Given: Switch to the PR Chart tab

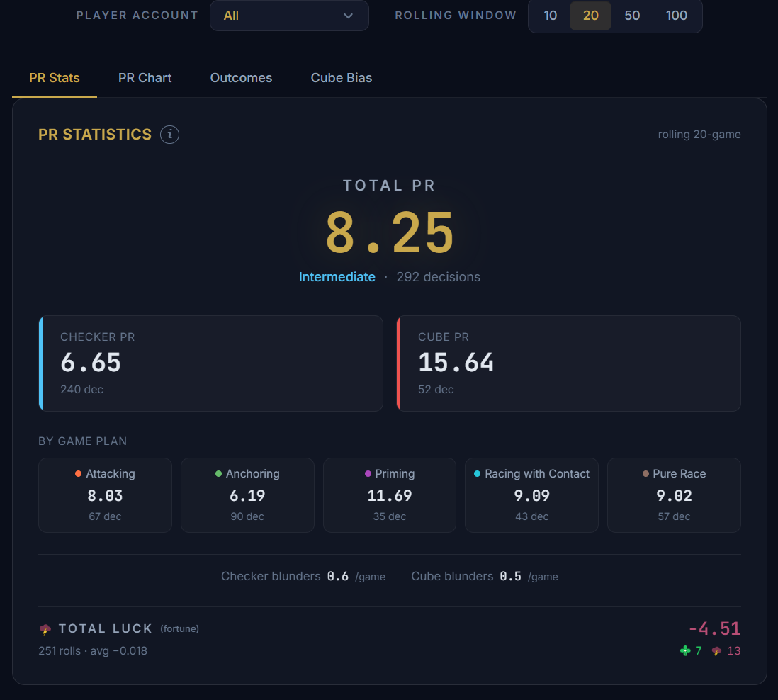Looking at the screenshot, I should tap(145, 78).
